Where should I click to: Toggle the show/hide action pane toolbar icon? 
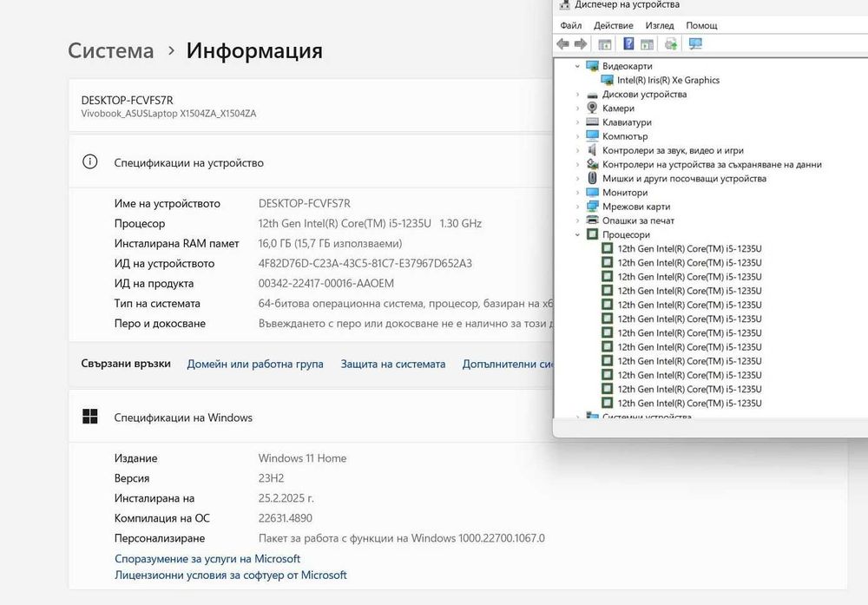(x=647, y=44)
